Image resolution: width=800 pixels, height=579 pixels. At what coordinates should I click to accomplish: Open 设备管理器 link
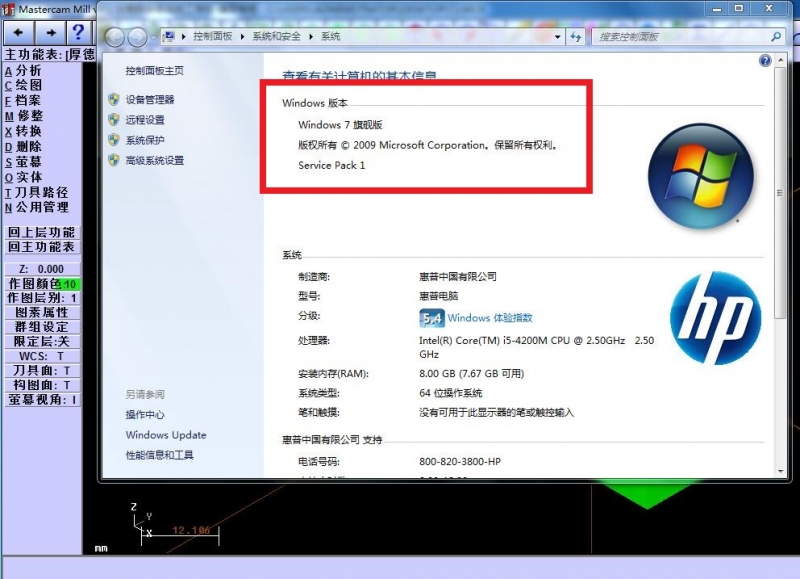pyautogui.click(x=150, y=99)
